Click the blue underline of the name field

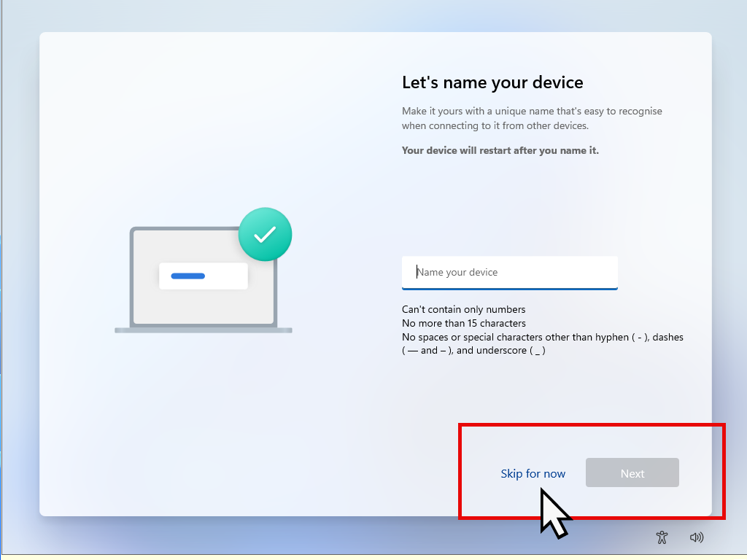509,289
